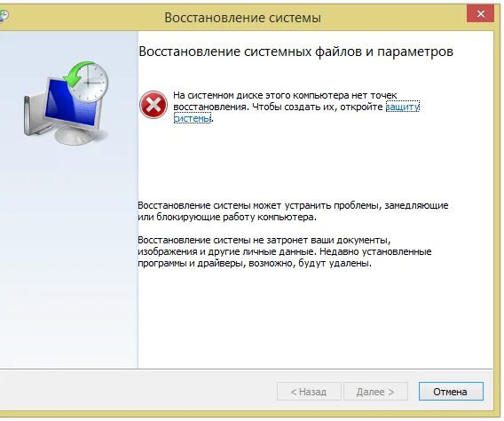Click the disabled < Назад button
This screenshot has width=504, height=421.
(309, 392)
